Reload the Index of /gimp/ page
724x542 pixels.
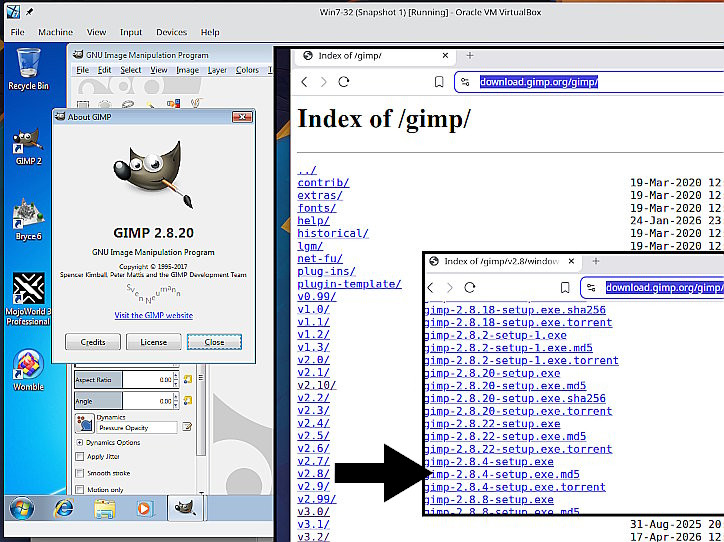pyautogui.click(x=344, y=82)
